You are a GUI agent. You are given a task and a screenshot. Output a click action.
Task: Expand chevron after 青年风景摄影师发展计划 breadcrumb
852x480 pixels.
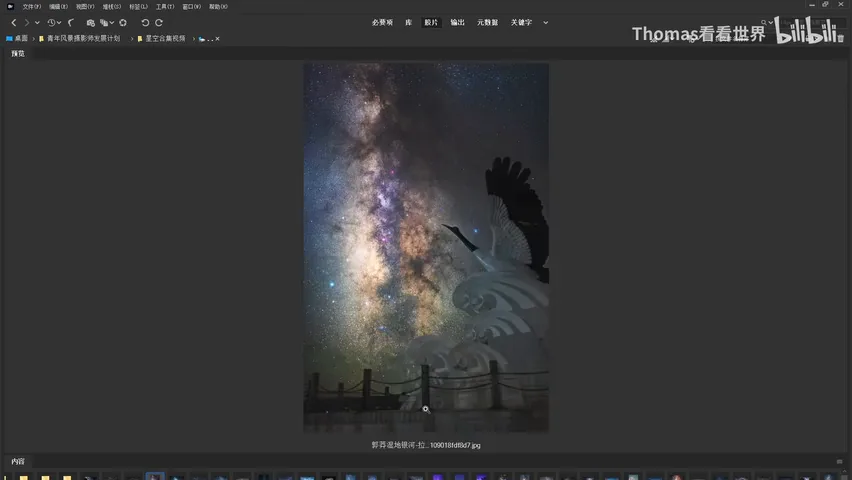(131, 39)
